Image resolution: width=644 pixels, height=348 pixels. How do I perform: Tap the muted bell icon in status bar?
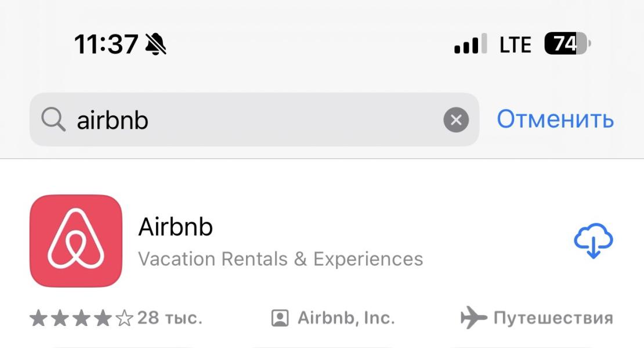155,44
